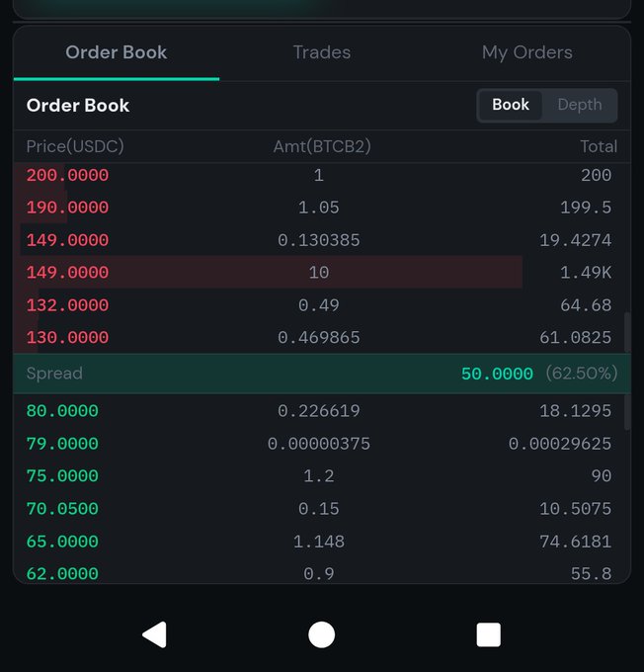Click the Spread value 50.0000
The width and height of the screenshot is (644, 672).
[x=497, y=374]
